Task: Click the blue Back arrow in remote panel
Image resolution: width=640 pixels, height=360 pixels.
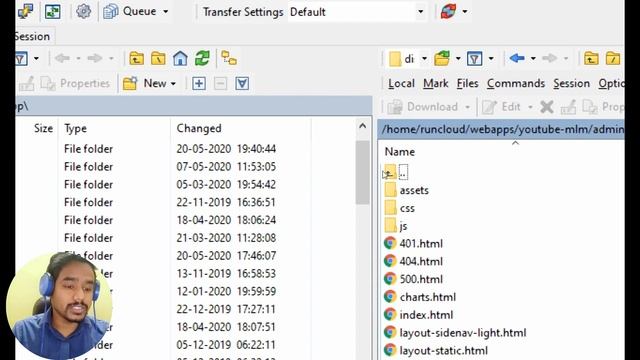Action: pyautogui.click(x=517, y=59)
